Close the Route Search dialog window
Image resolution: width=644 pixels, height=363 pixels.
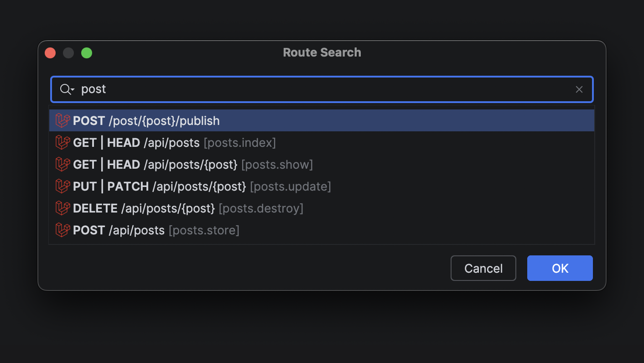coord(50,53)
